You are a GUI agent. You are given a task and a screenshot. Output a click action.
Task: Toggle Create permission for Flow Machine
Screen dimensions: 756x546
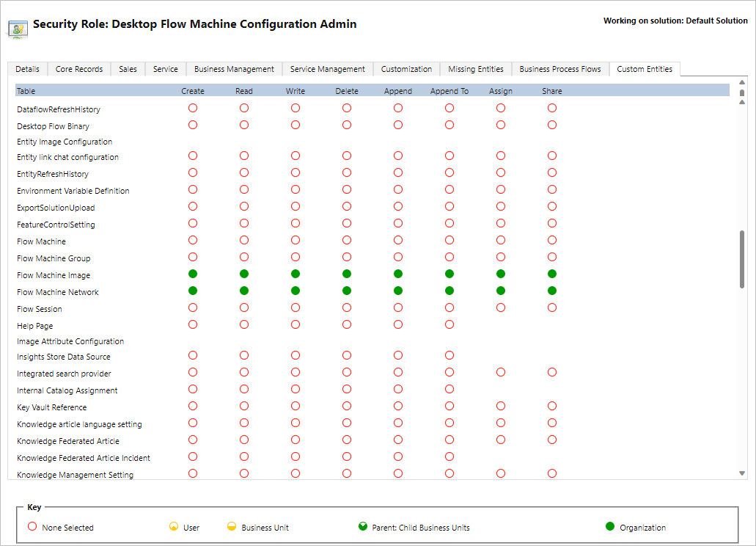(x=192, y=240)
